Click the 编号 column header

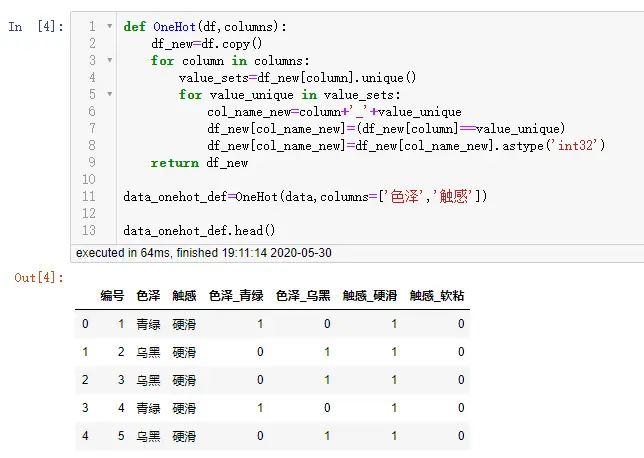(112, 296)
